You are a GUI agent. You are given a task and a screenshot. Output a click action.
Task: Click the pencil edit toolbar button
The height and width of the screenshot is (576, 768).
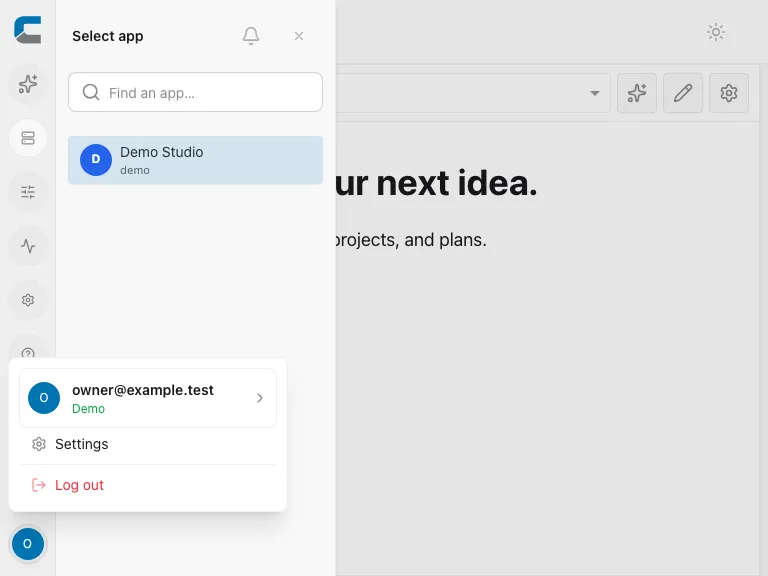pos(683,93)
